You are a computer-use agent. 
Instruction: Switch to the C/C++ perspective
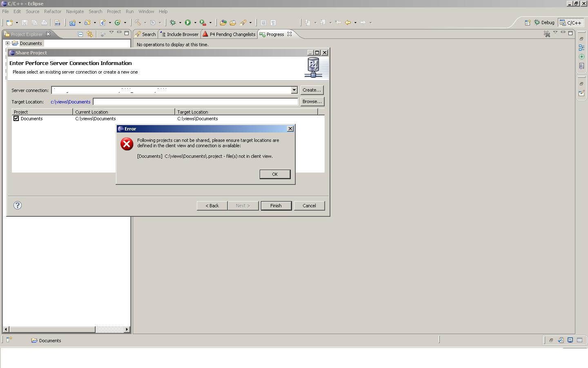click(570, 22)
